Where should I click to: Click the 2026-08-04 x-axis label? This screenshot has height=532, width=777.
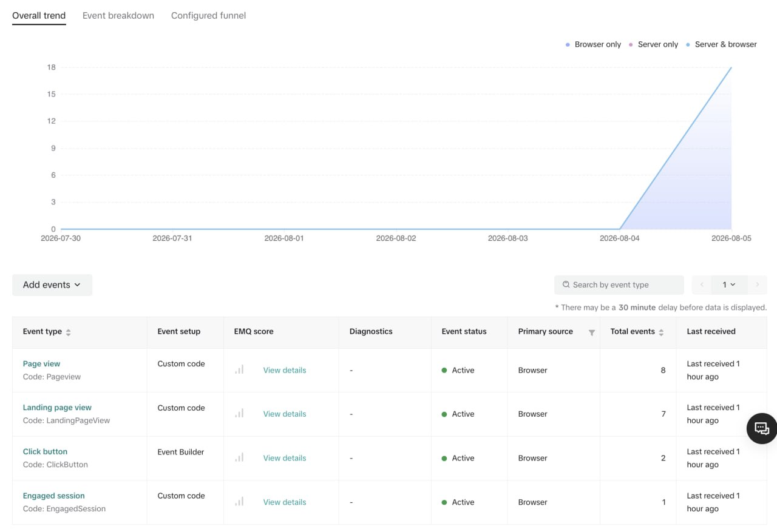[619, 238]
